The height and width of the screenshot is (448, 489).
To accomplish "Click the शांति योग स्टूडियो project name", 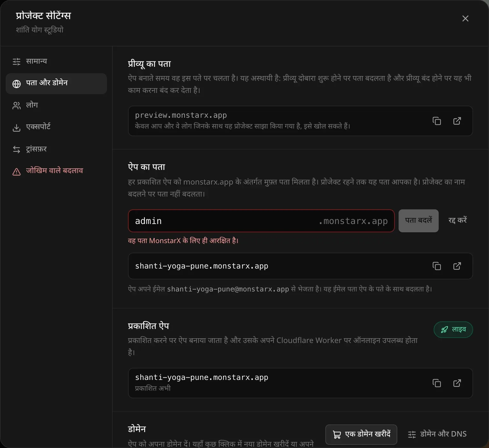I will coord(40,30).
